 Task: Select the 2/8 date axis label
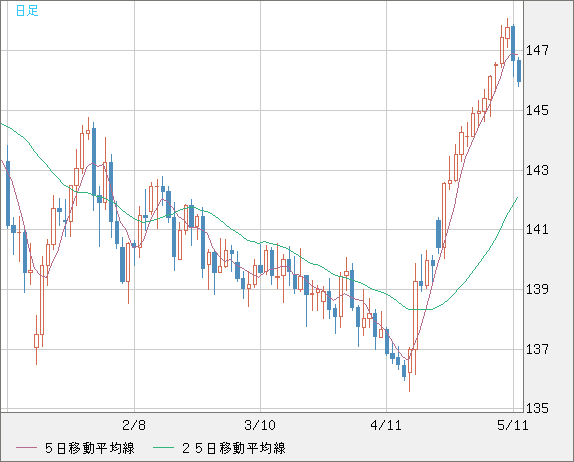point(134,425)
